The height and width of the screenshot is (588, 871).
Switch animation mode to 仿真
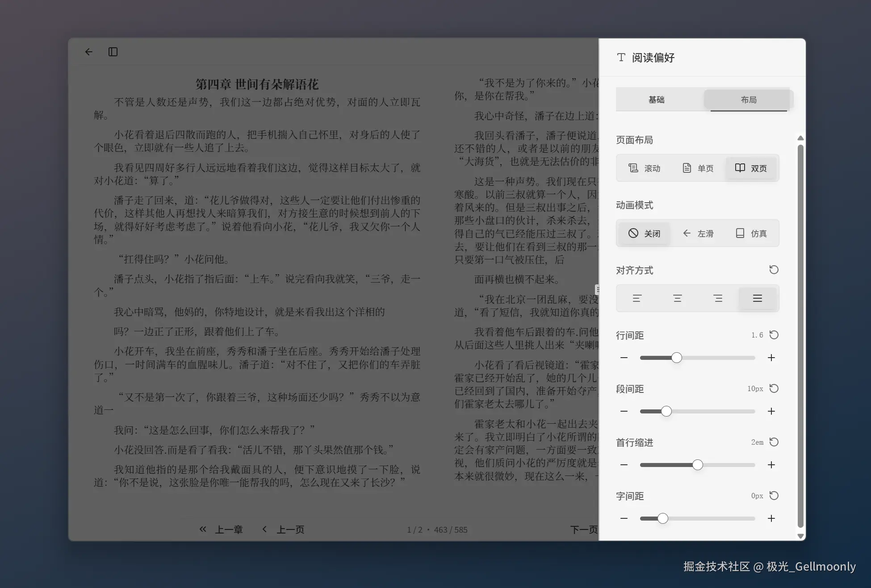tap(751, 233)
